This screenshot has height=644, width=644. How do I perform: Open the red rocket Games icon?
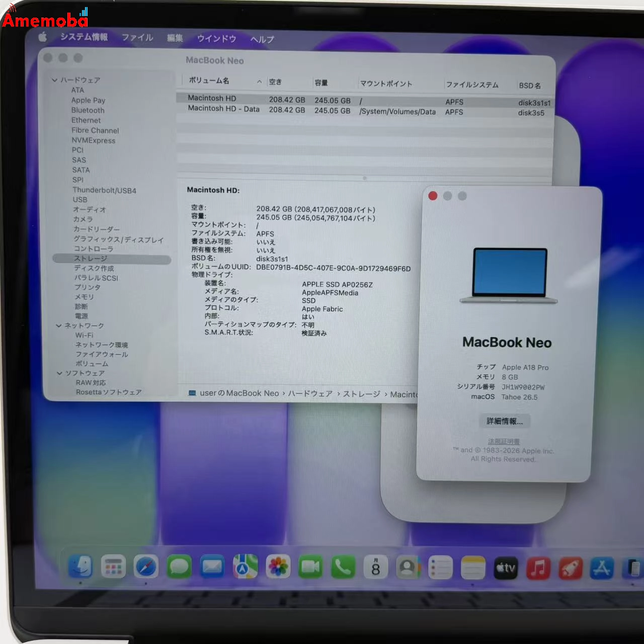571,569
